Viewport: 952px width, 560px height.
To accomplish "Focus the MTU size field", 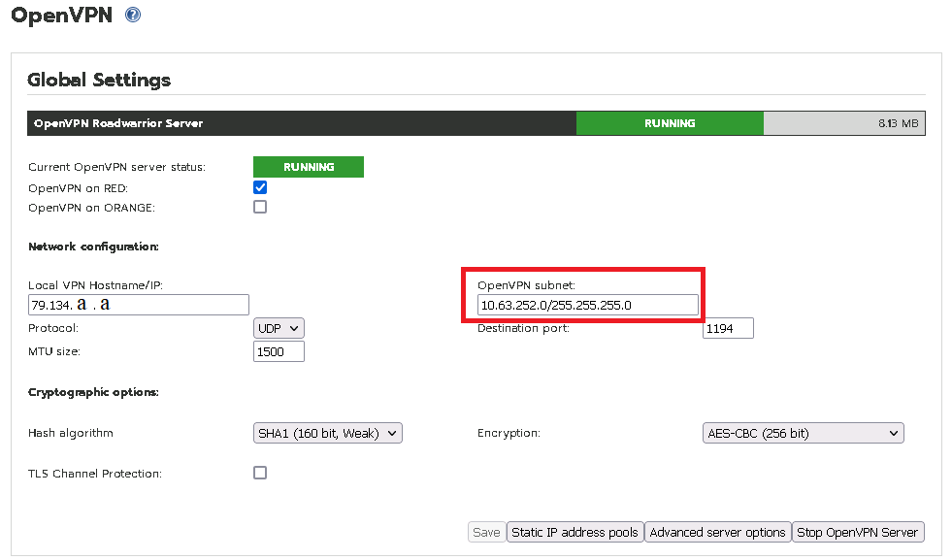I will coord(279,351).
